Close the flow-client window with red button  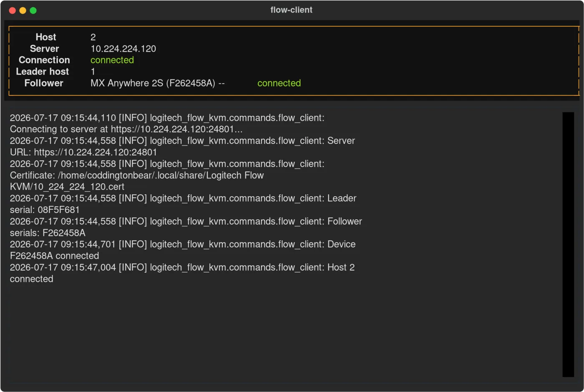[13, 10]
